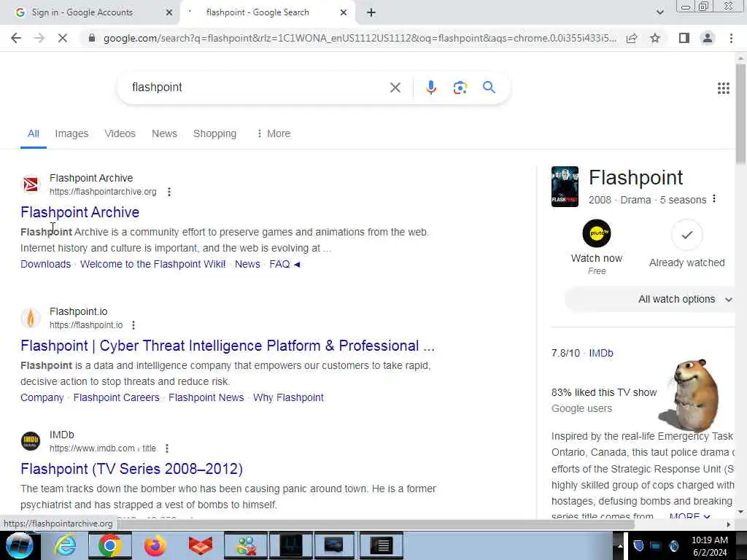Open options for Flashpoint.io result
Image resolution: width=747 pixels, height=560 pixels.
point(133,325)
